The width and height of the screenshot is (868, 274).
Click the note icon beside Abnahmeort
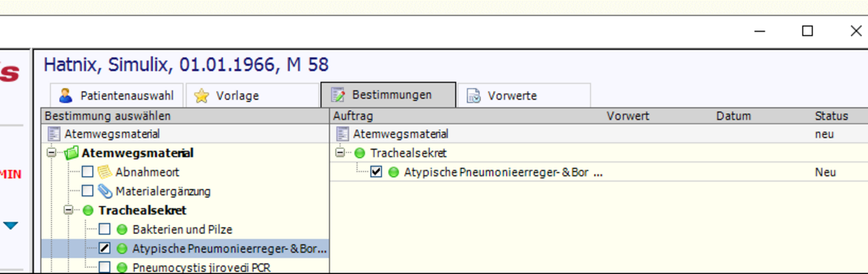(x=105, y=172)
